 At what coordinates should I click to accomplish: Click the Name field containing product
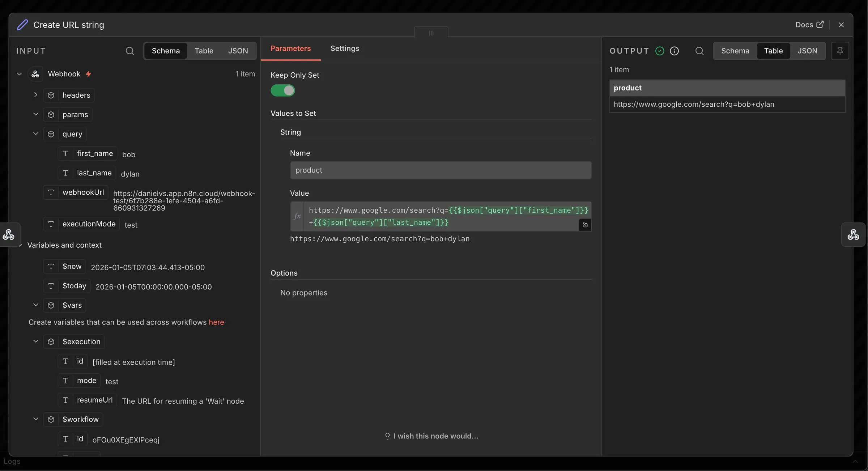(441, 170)
